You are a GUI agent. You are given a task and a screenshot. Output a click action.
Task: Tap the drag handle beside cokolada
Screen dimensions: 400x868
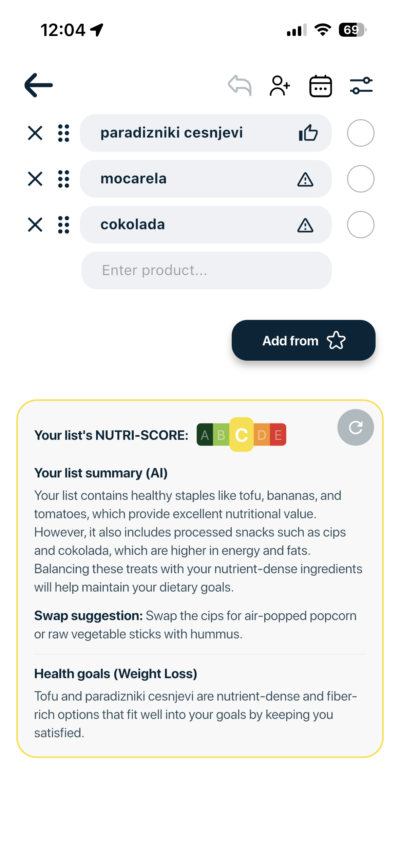(x=63, y=224)
